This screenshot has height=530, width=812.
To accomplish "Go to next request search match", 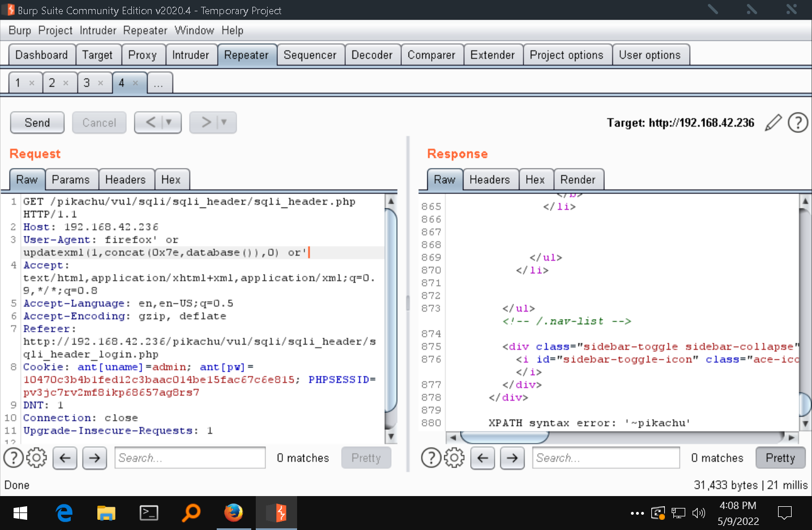I will pyautogui.click(x=94, y=458).
